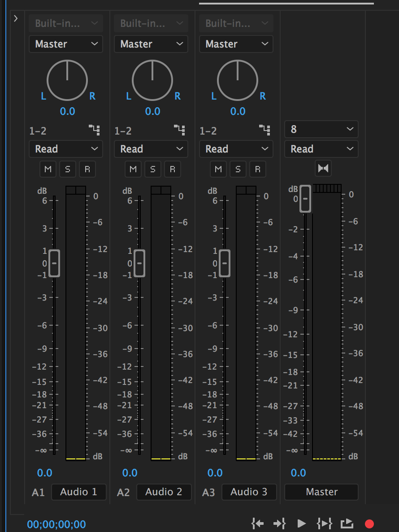The image size is (399, 532).
Task: Open the Master track channel count dropdown
Action: coord(321,129)
